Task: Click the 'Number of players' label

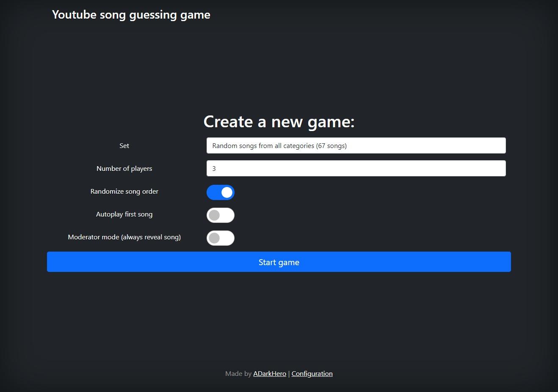Action: coord(124,168)
